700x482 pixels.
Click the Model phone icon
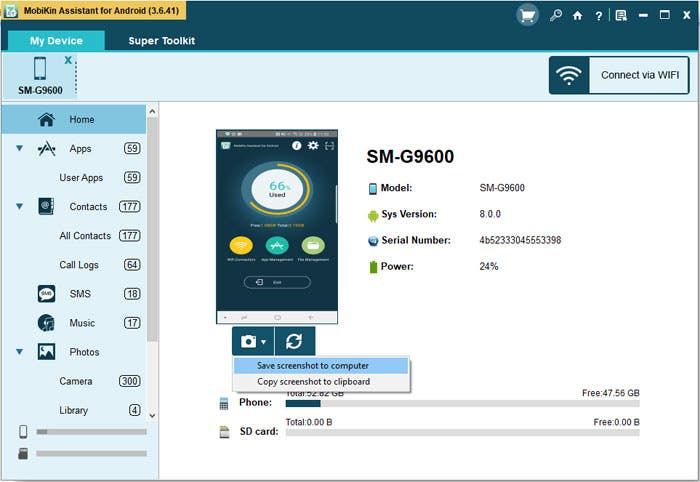373,189
